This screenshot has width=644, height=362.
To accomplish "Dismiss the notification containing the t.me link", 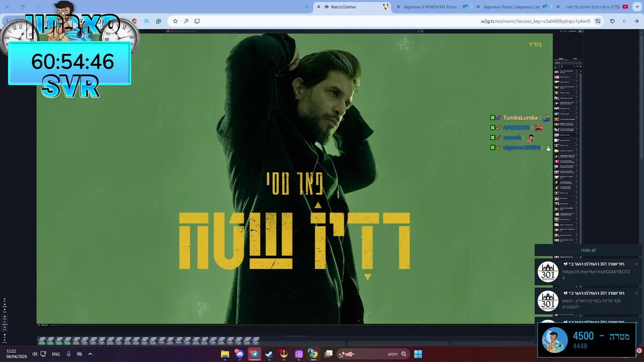I will [x=636, y=264].
